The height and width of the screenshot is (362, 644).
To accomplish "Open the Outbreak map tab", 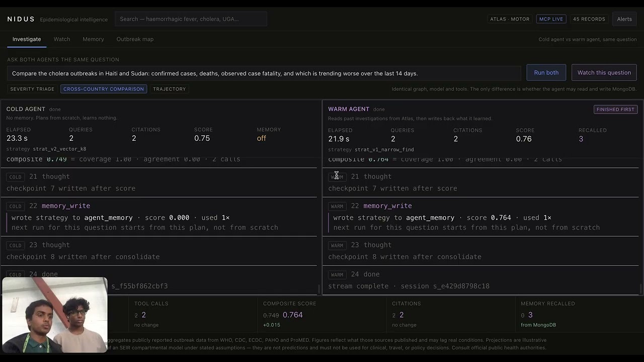I will 135,39.
